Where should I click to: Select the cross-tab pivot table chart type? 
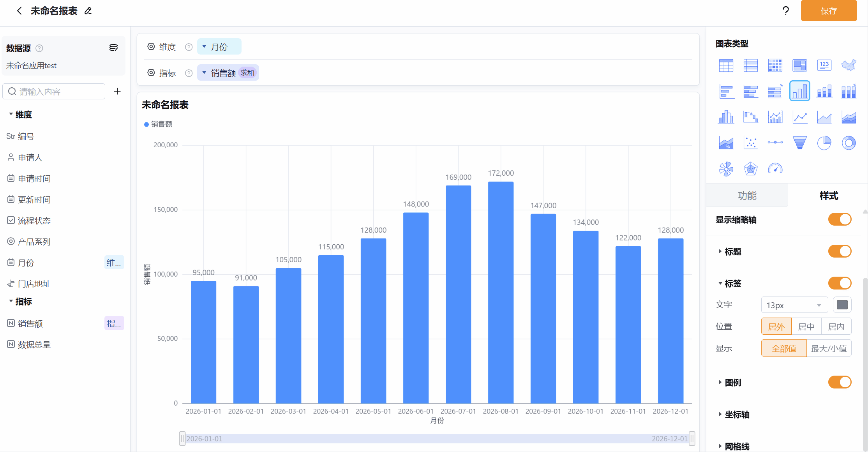point(750,65)
